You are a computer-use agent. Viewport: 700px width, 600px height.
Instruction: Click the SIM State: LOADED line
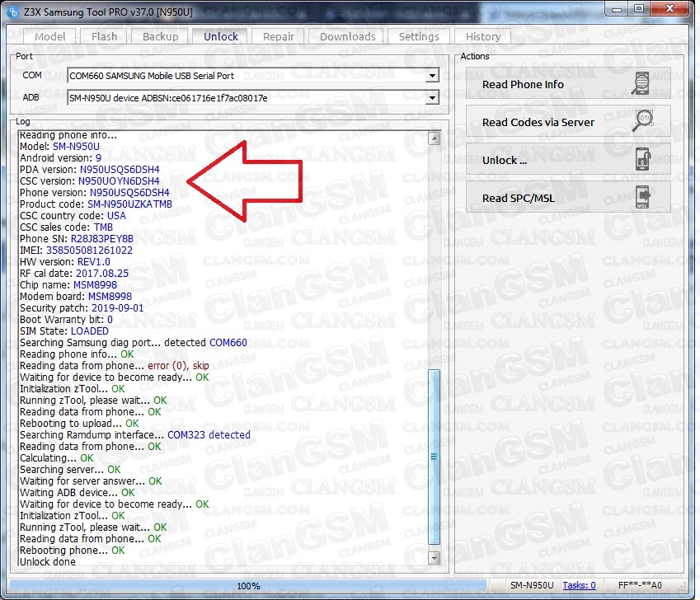pyautogui.click(x=63, y=331)
